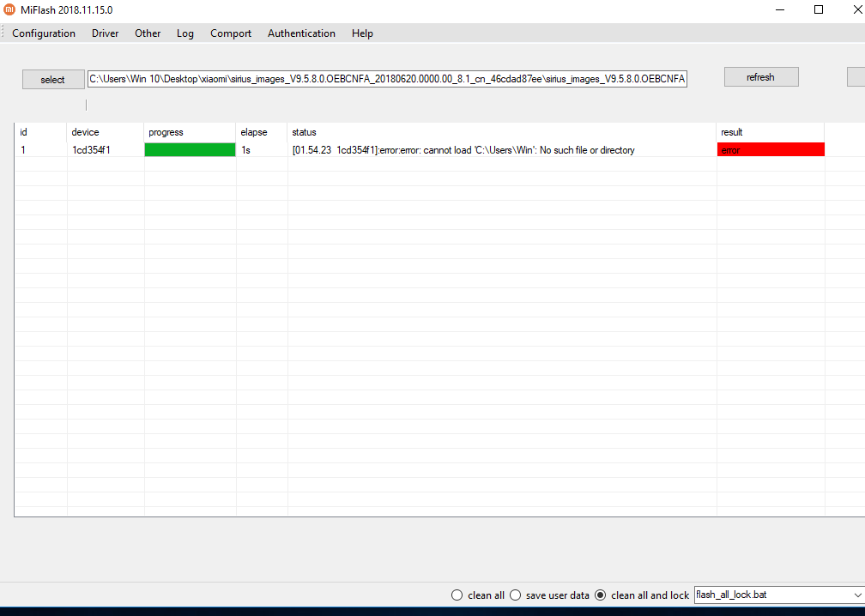865x616 pixels.
Task: Click the 1s elapse cell
Action: pos(262,150)
